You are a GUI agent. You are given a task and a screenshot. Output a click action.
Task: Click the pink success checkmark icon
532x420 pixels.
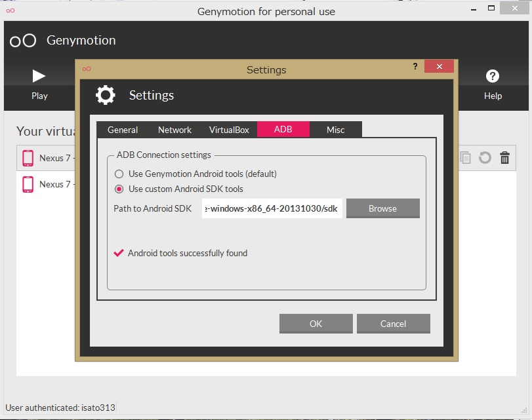(x=119, y=253)
